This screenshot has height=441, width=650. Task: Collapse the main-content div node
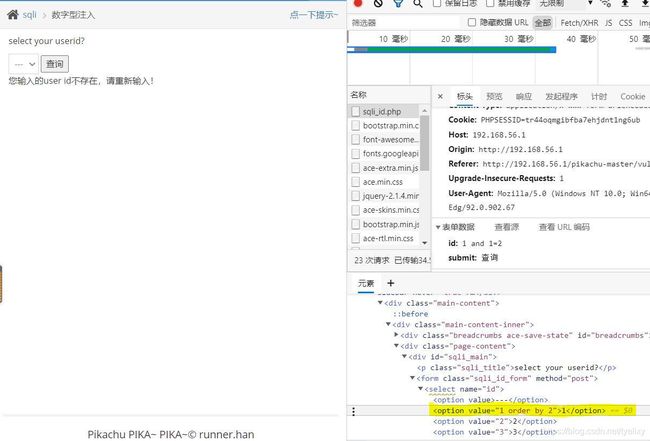[380, 303]
